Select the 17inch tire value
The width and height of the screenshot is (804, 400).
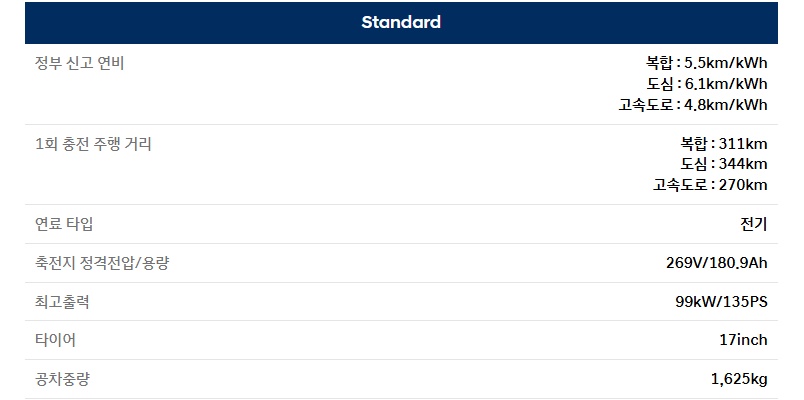tap(743, 340)
